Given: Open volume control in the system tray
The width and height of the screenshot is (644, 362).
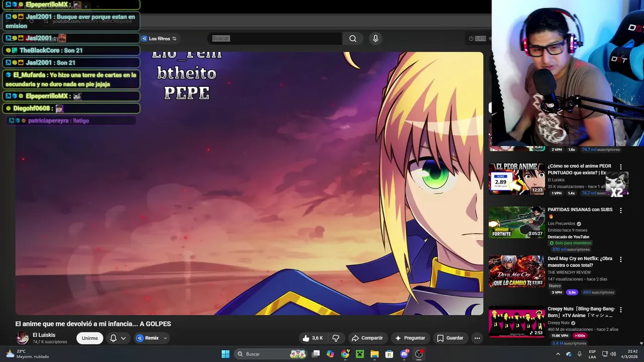Looking at the screenshot, I should 613,354.
